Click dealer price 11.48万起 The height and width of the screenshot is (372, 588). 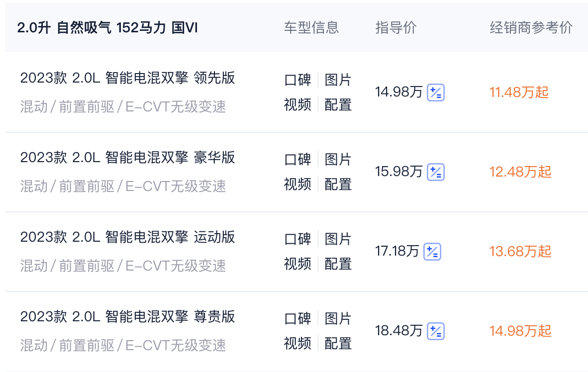[x=519, y=93]
